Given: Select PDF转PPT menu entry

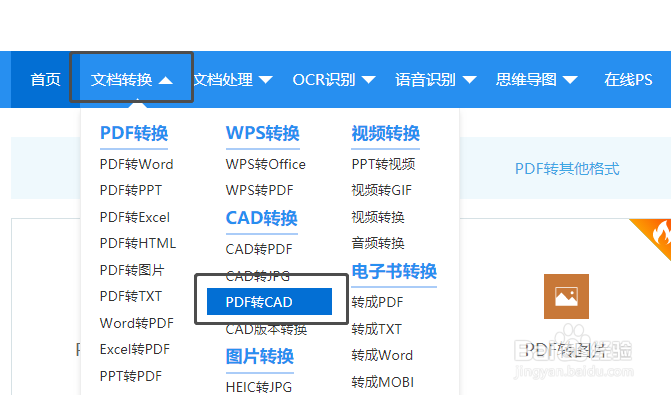Looking at the screenshot, I should tap(131, 190).
